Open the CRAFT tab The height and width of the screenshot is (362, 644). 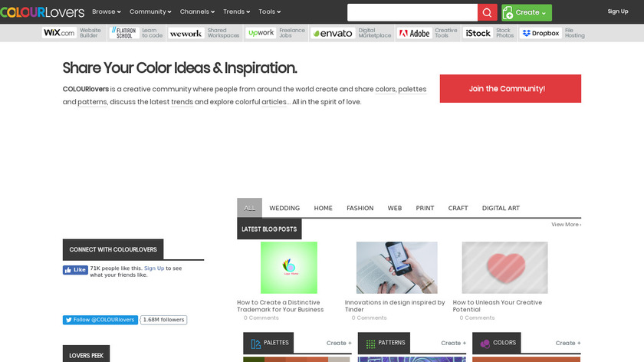[x=458, y=208]
